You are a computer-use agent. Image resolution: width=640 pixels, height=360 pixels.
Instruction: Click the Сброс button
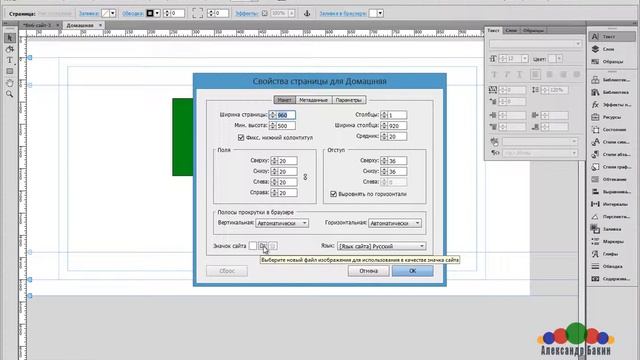tap(227, 271)
